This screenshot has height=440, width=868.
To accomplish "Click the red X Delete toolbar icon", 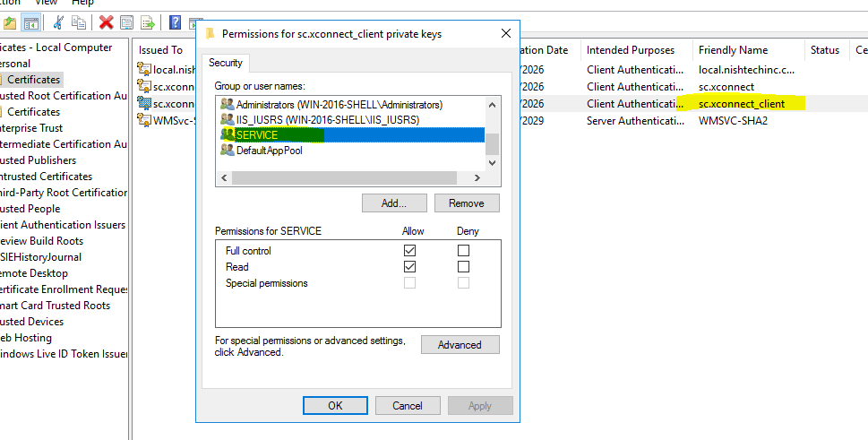I will coord(107,22).
